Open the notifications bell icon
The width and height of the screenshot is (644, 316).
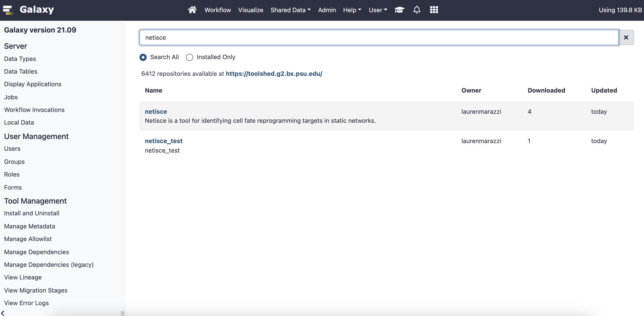(x=417, y=10)
